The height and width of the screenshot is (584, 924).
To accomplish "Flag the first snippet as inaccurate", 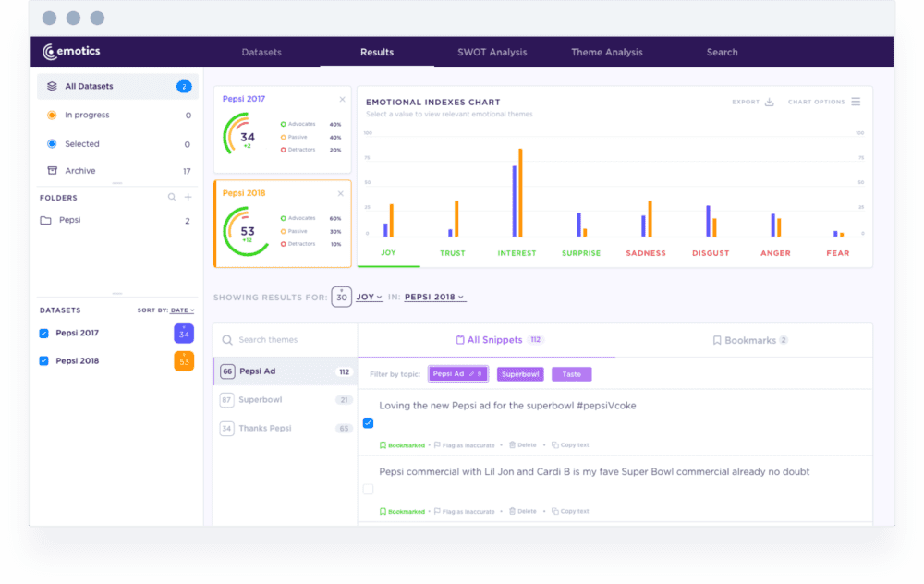I will (x=465, y=445).
